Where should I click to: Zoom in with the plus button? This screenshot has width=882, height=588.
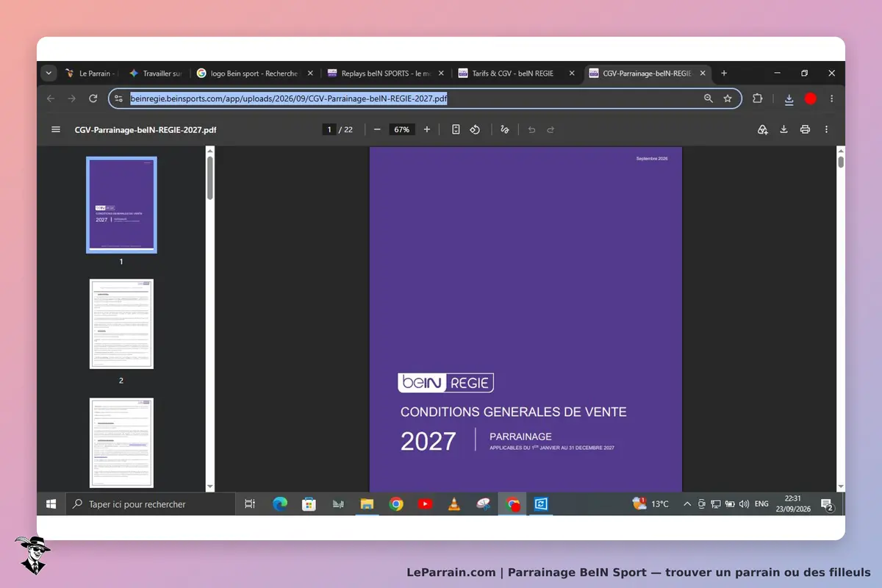pos(427,129)
